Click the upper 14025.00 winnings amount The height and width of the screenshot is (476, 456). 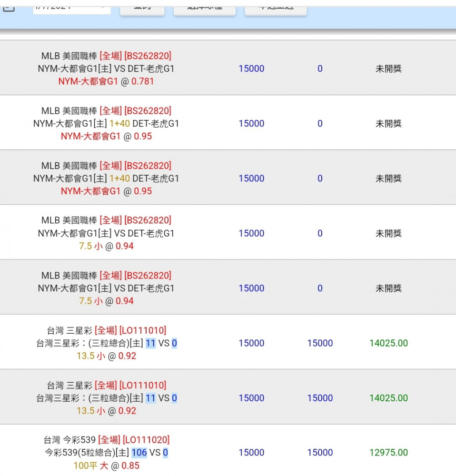click(388, 343)
